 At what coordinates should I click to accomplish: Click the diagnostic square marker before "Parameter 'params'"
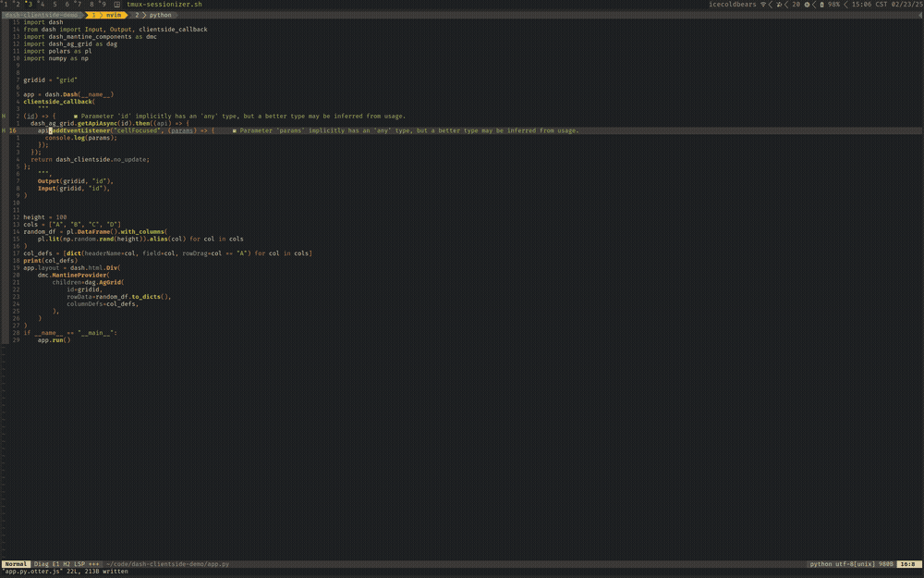(x=234, y=130)
